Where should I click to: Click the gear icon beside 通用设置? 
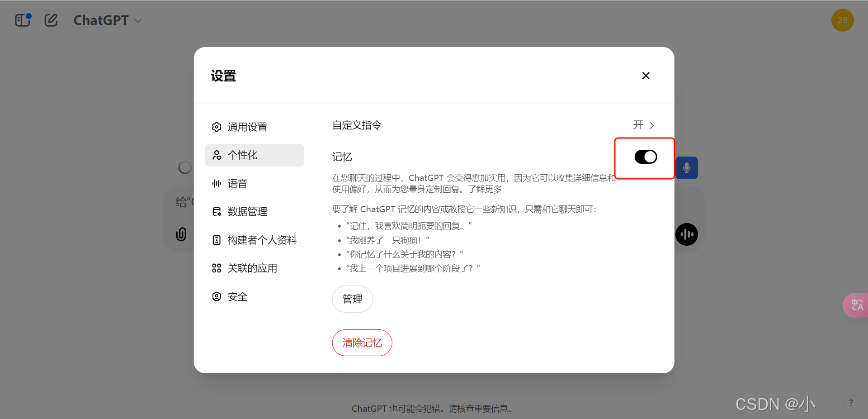217,127
